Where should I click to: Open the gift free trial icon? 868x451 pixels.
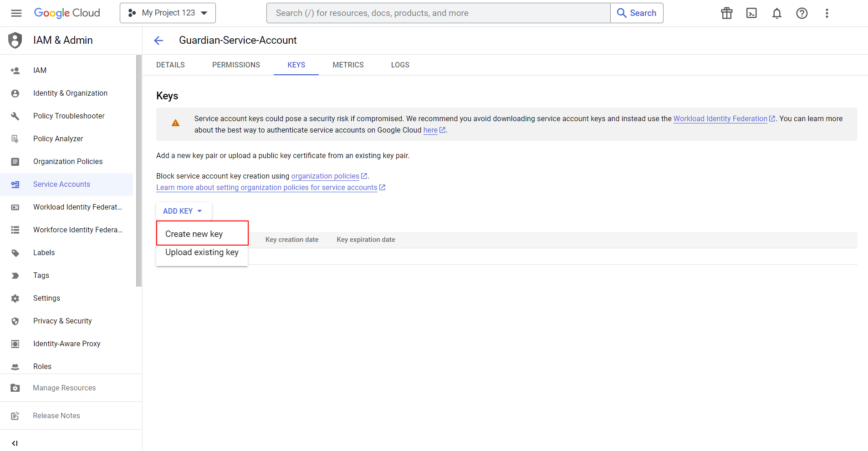[727, 13]
